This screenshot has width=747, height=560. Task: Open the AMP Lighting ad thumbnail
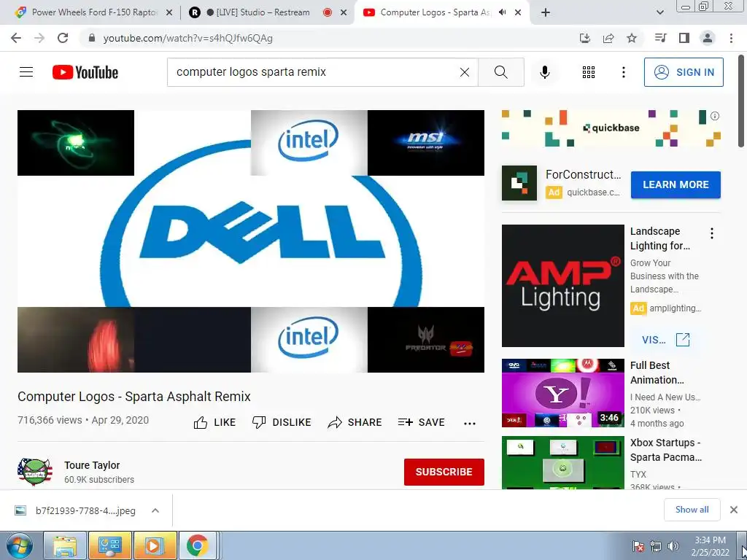[562, 286]
